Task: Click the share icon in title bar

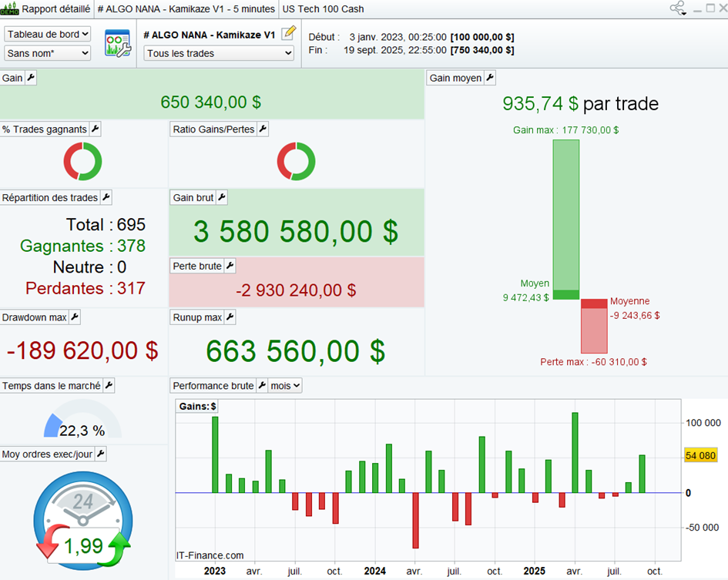Action: tap(677, 8)
